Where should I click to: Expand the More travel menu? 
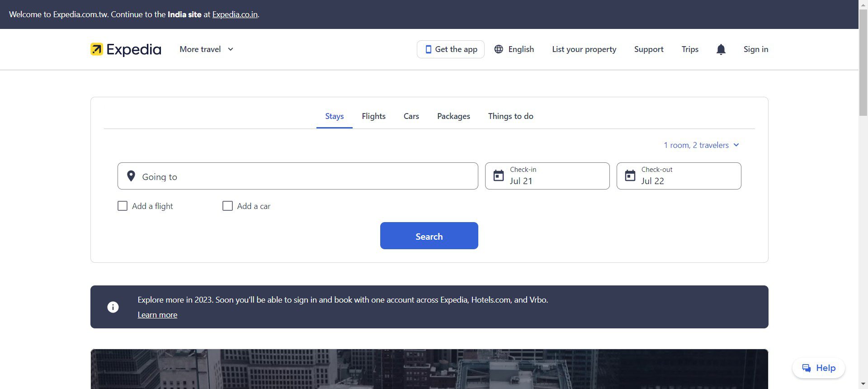pyautogui.click(x=206, y=49)
